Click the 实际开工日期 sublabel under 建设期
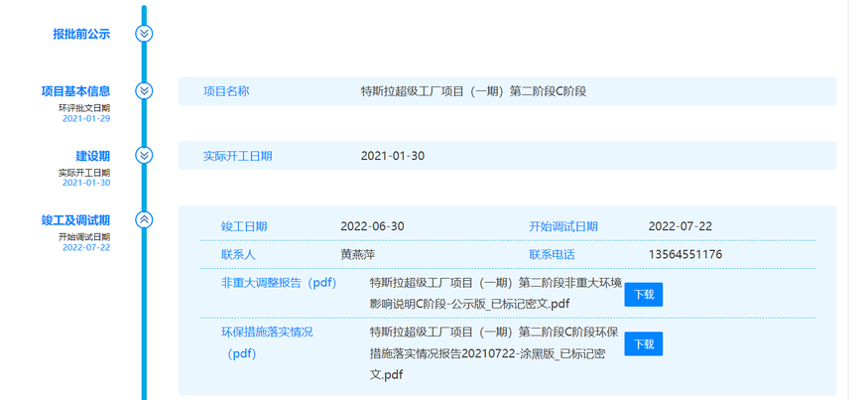Viewport: 868px width, 400px height. pyautogui.click(x=84, y=173)
